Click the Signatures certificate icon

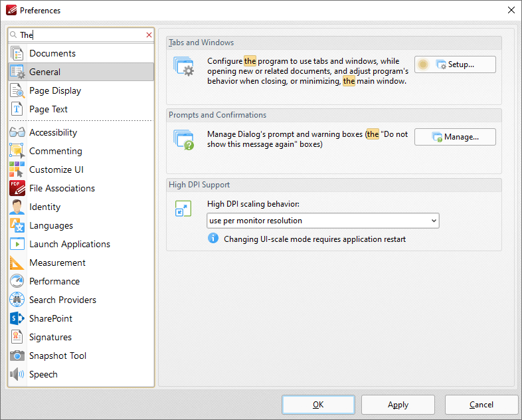(17, 337)
